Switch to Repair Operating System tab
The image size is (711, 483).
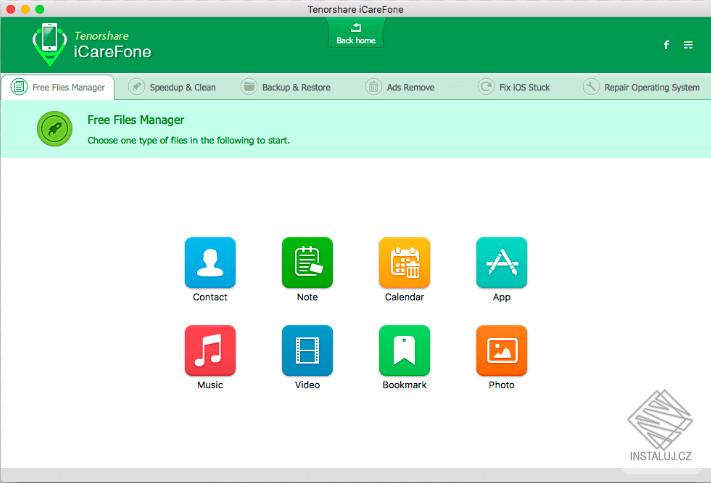click(641, 87)
